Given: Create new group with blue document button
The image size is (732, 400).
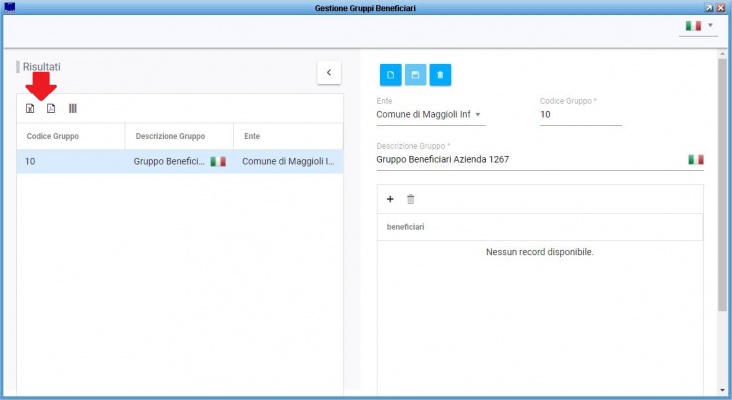Looking at the screenshot, I should (391, 75).
